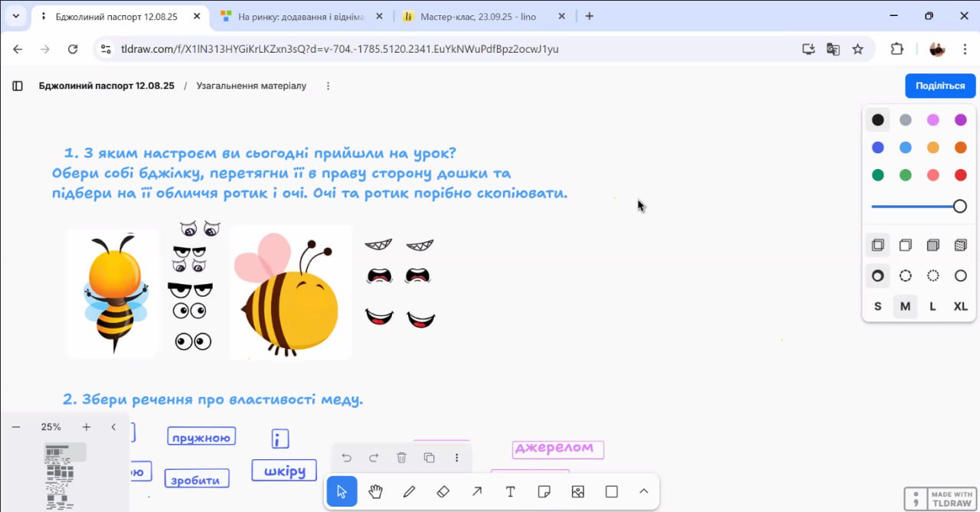Choose the dashed line style

coord(905,276)
